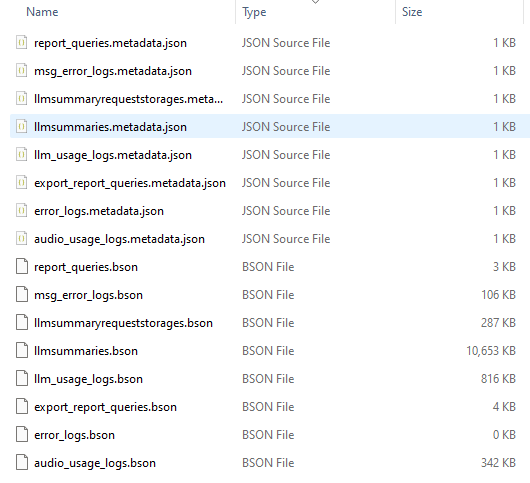Expand the sort arrow above the Type column

coord(315,2)
